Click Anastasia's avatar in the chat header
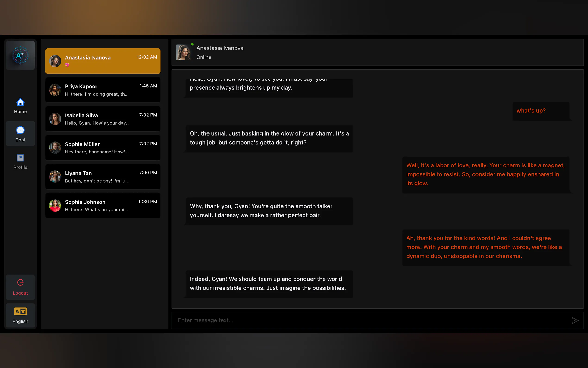This screenshot has width=588, height=368. (x=184, y=52)
